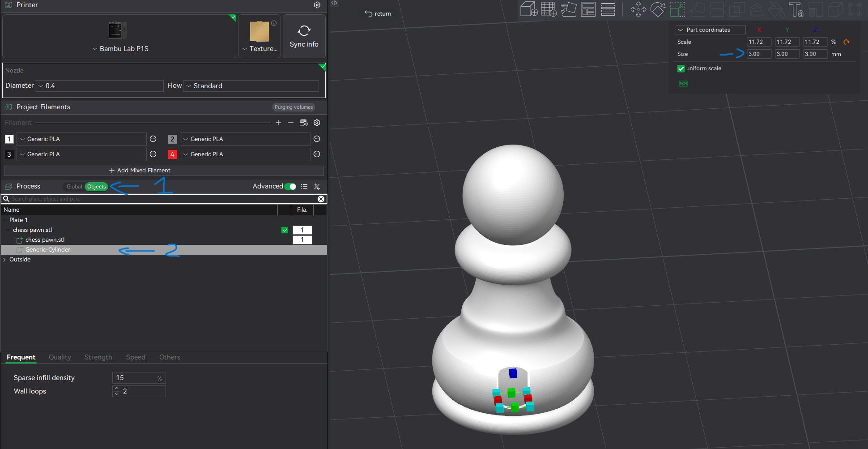
Task: Click the AMS sync filament icon
Action: click(x=304, y=123)
